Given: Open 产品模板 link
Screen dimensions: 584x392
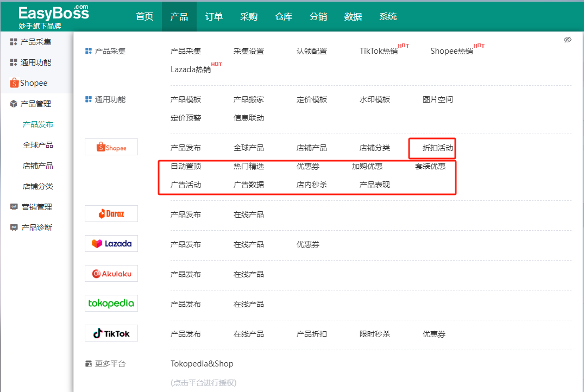Looking at the screenshot, I should [186, 99].
